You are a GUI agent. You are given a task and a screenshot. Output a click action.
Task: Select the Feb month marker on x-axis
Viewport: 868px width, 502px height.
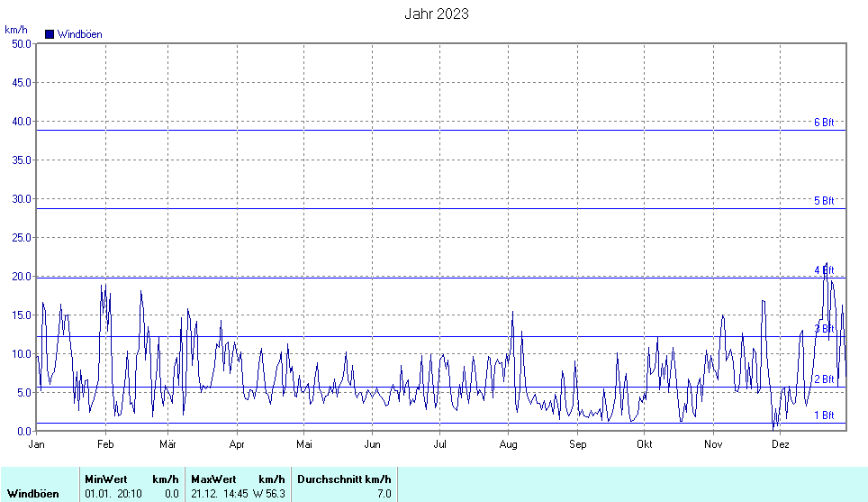click(105, 444)
